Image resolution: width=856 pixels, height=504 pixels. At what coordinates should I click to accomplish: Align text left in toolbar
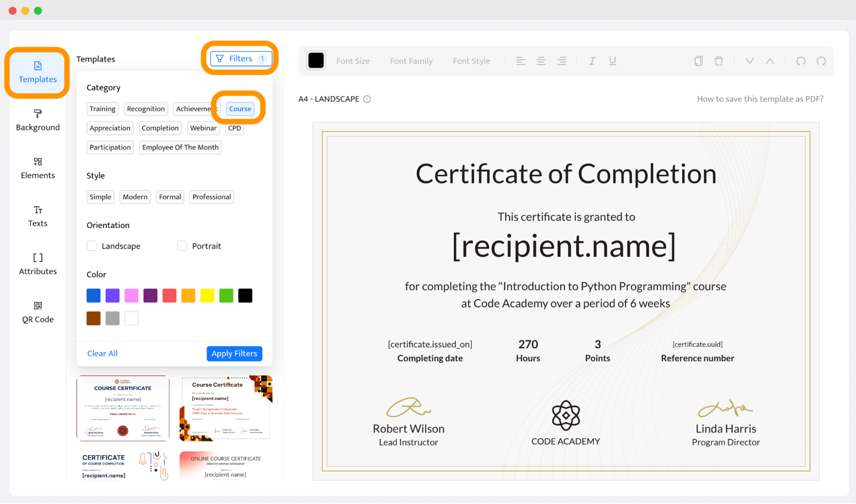(521, 61)
